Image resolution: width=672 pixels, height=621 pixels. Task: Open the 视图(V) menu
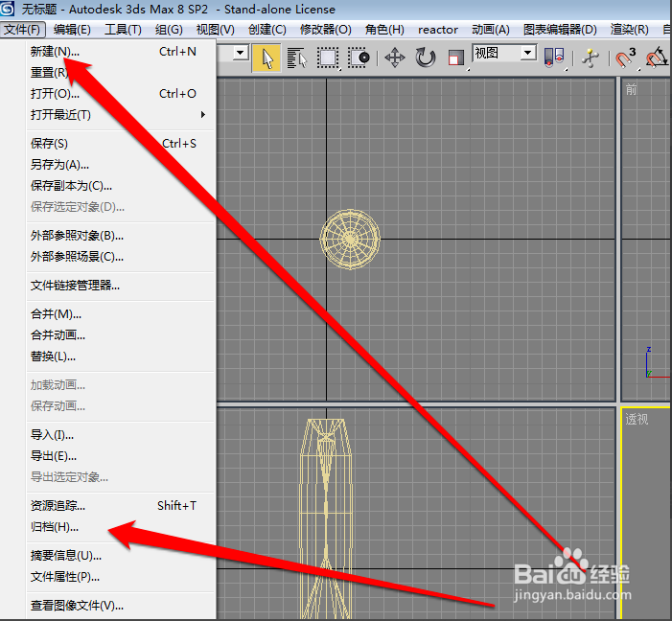[215, 30]
